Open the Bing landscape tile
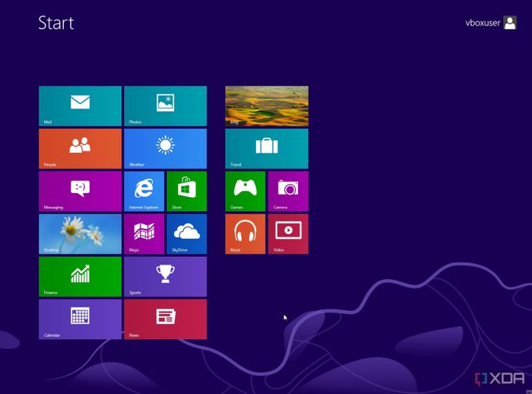The image size is (532, 394). [x=267, y=106]
